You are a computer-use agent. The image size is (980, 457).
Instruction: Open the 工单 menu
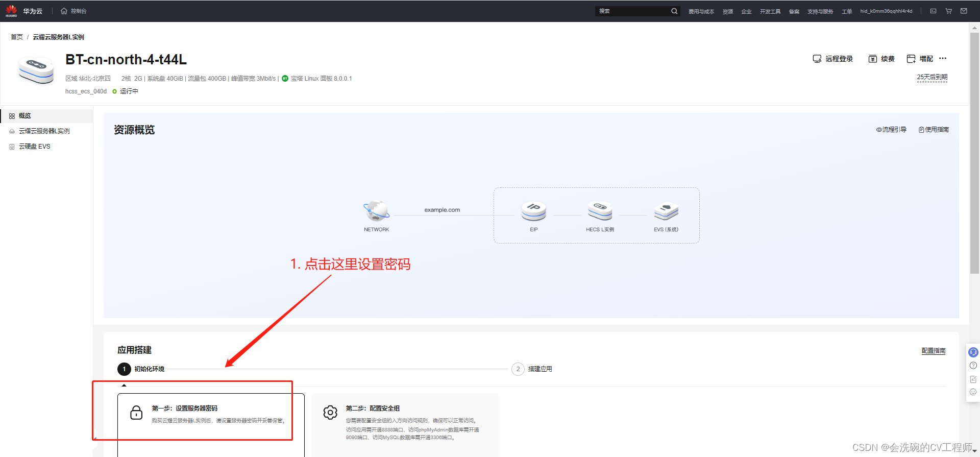point(847,11)
